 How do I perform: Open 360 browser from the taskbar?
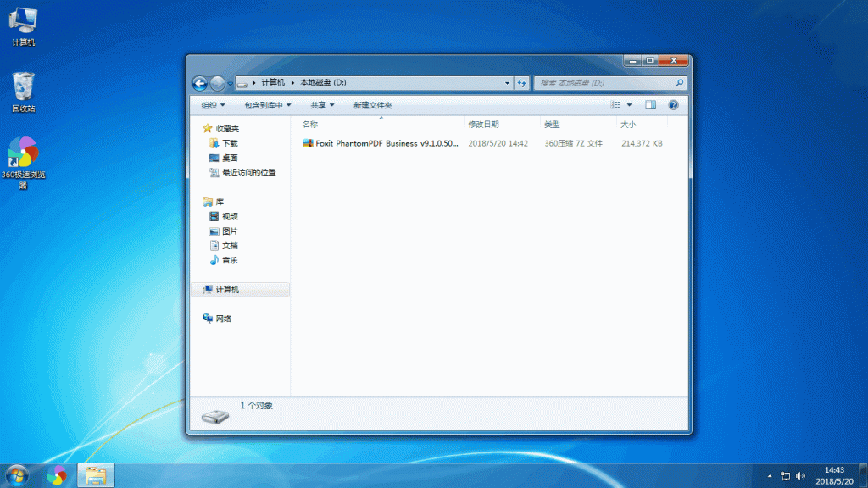coord(56,476)
